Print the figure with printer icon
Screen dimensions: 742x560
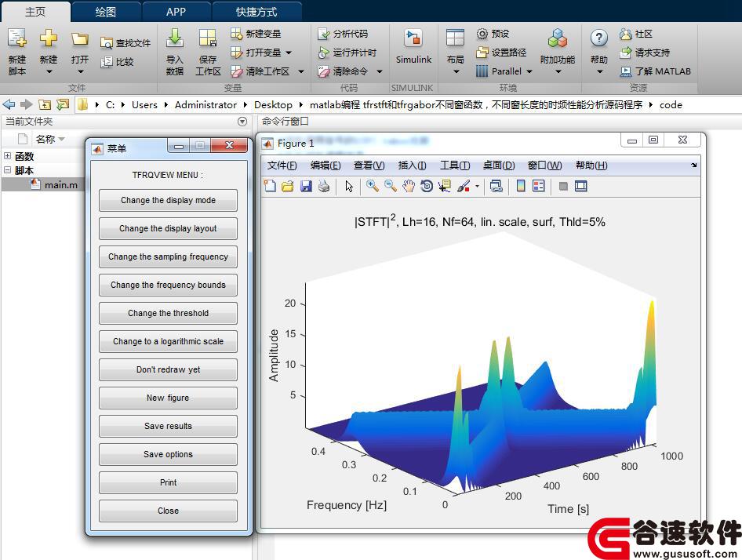324,186
